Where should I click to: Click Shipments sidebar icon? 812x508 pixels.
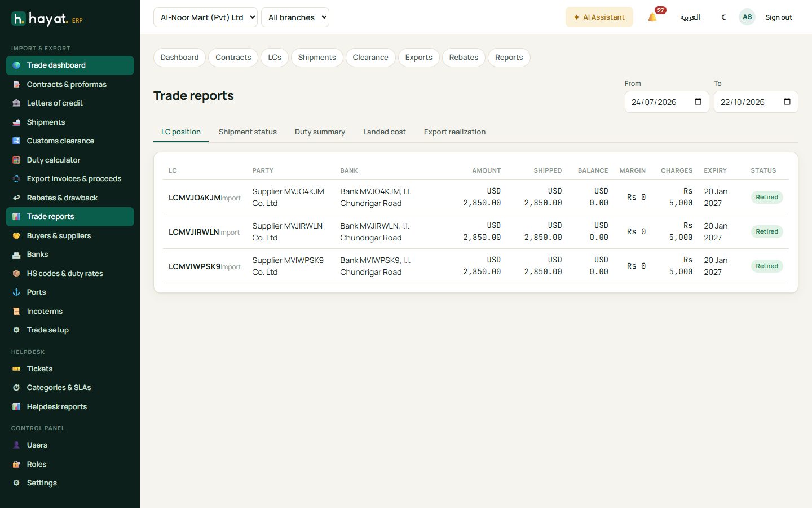[x=16, y=122]
